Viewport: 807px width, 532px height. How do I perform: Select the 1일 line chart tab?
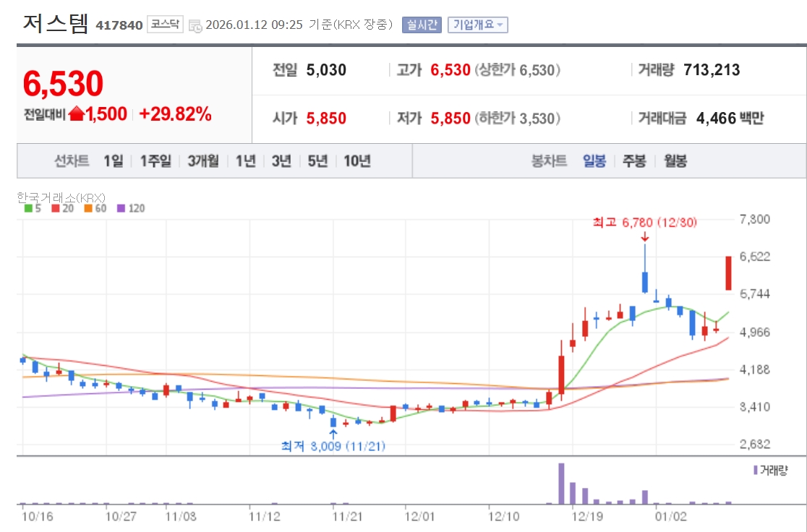114,161
